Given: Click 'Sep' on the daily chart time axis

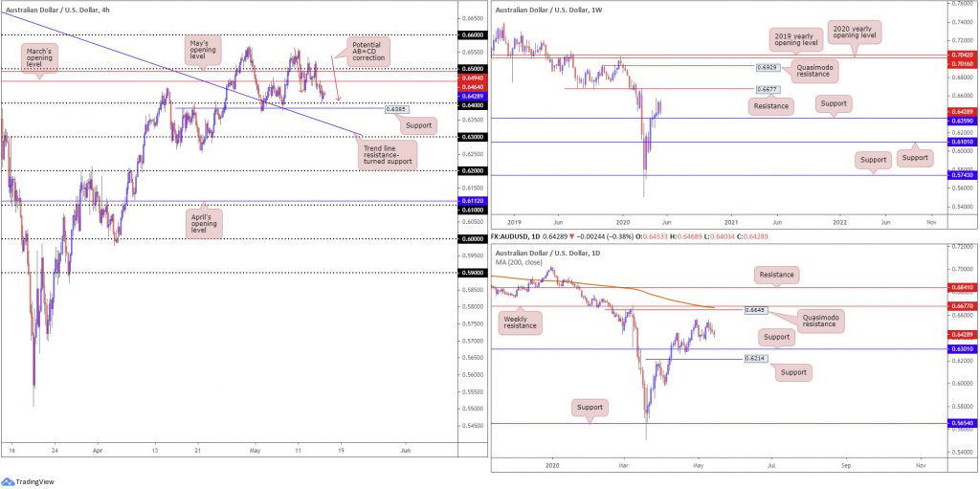Looking at the screenshot, I should [846, 466].
